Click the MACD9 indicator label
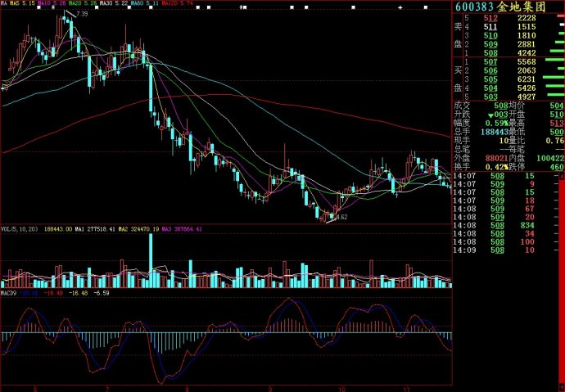 coord(9,291)
